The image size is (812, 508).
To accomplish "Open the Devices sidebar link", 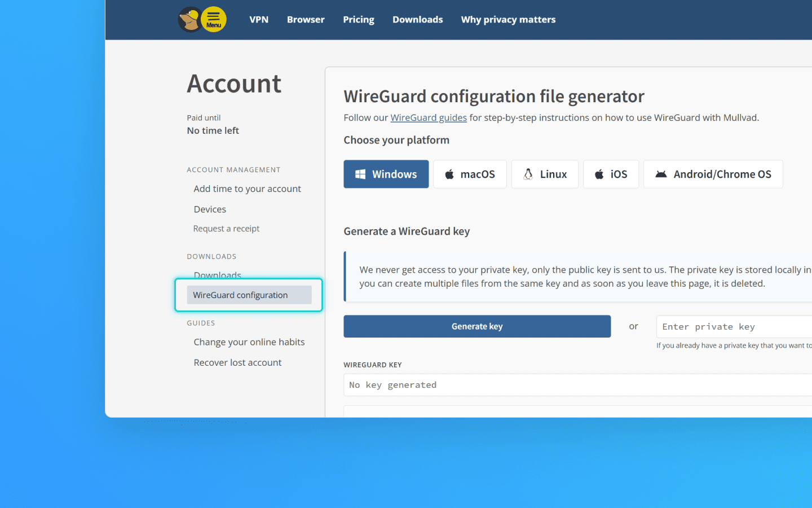I will click(x=210, y=209).
